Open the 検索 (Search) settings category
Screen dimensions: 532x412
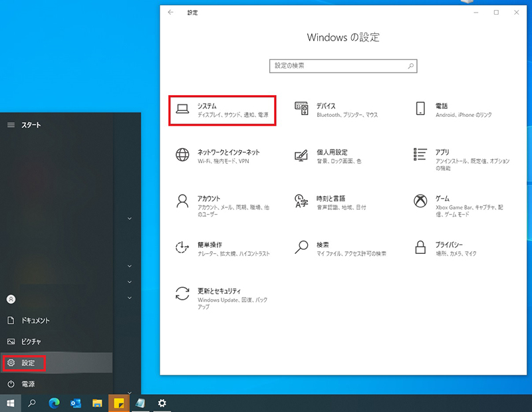tap(340, 249)
